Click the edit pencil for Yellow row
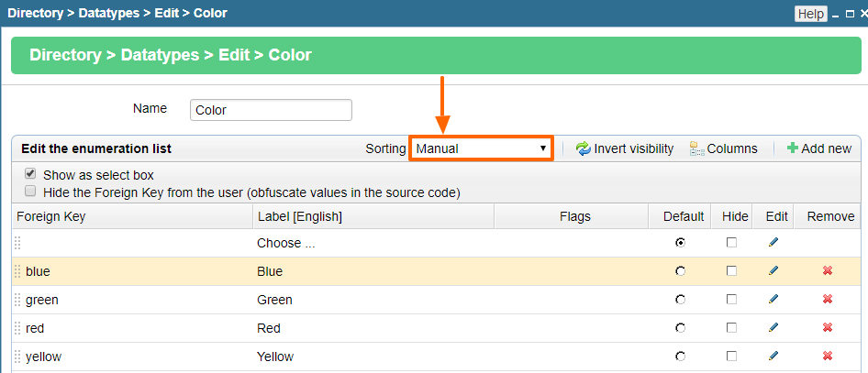868x373 pixels. [x=773, y=356]
